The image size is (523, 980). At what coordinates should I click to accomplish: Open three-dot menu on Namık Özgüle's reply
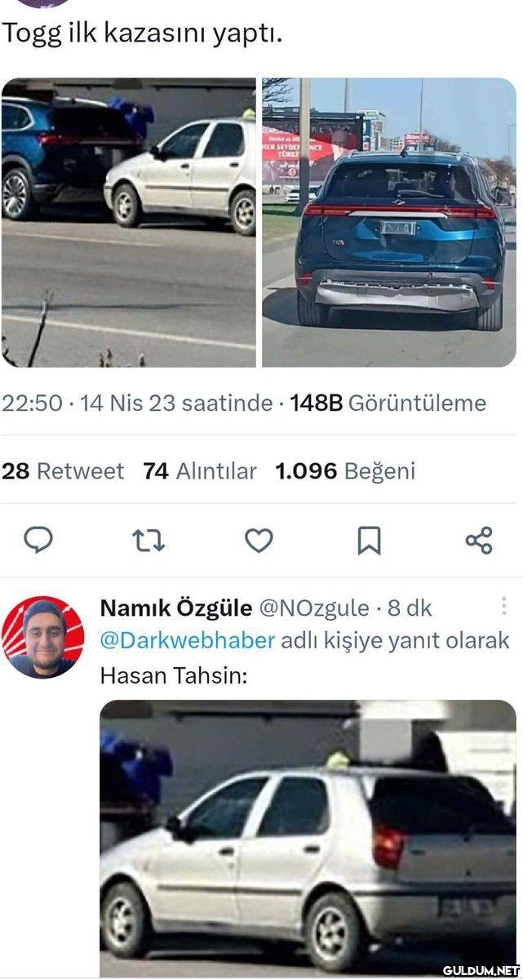[x=503, y=605]
